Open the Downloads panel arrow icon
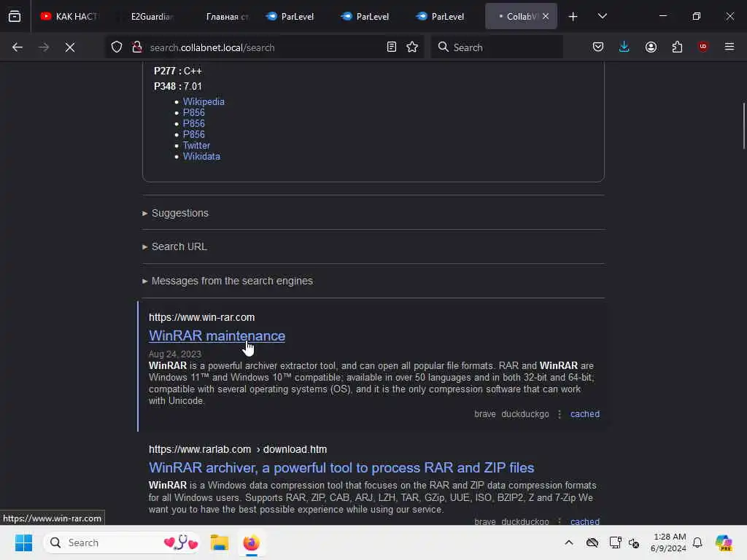747x560 pixels. point(624,47)
